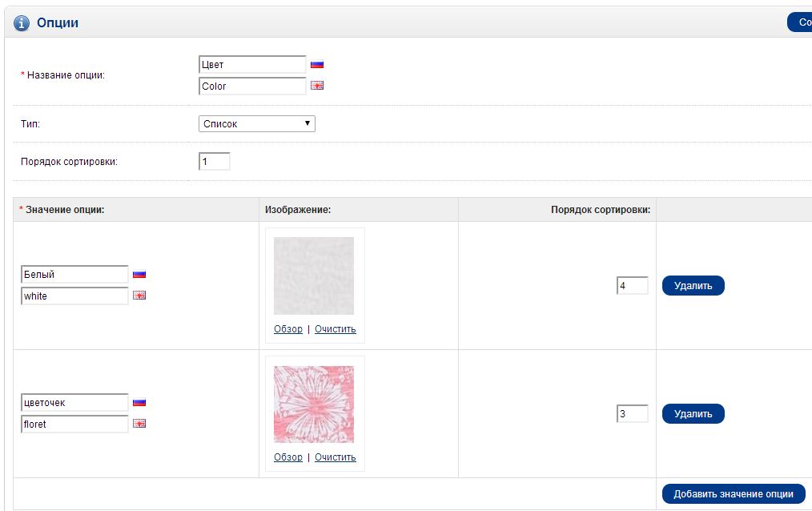
Task: Focus the Цвет option name field
Action: 252,65
